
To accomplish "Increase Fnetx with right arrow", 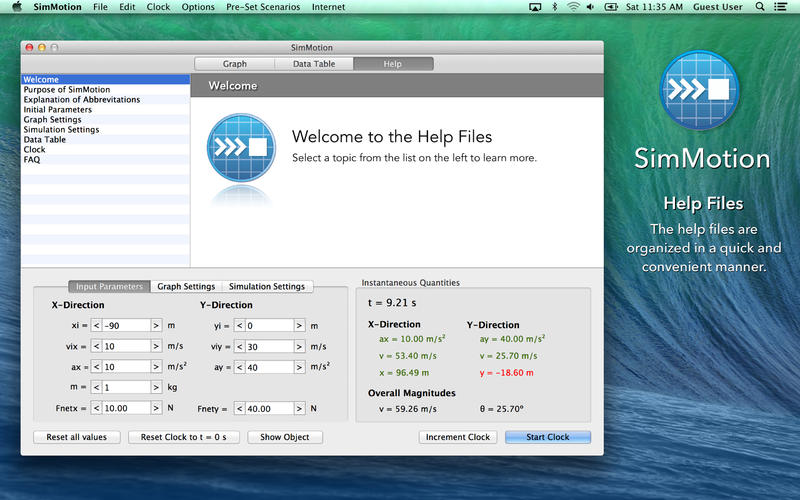I will point(156,408).
